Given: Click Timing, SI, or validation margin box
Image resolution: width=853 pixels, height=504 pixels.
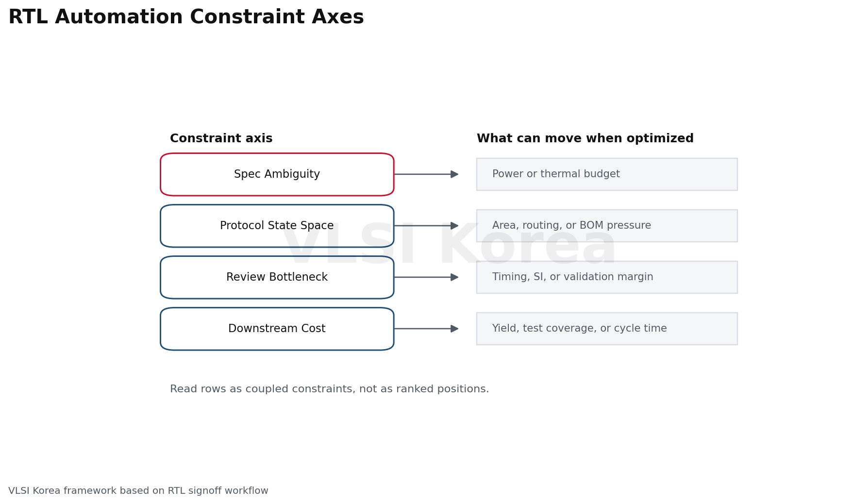Looking at the screenshot, I should point(607,277).
